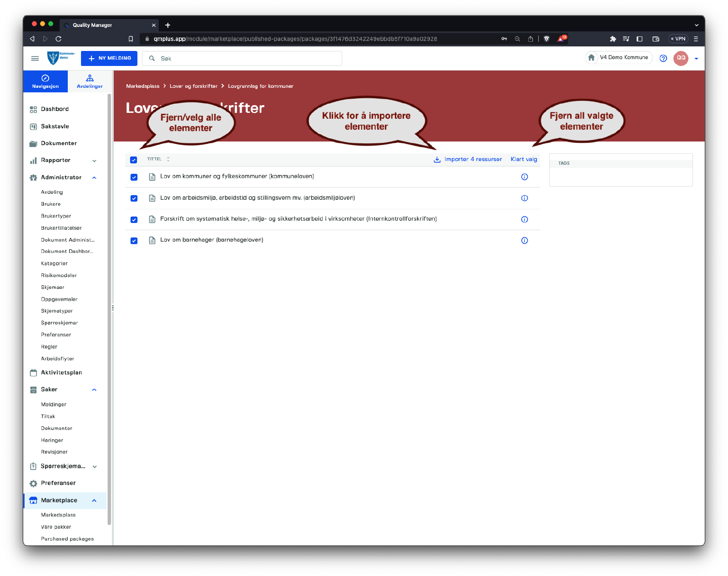Open the hamburger menu icon

pos(35,58)
